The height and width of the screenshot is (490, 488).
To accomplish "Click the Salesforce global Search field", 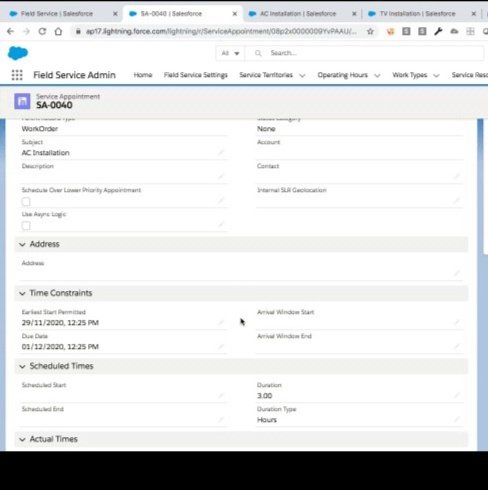I will pyautogui.click(x=364, y=53).
